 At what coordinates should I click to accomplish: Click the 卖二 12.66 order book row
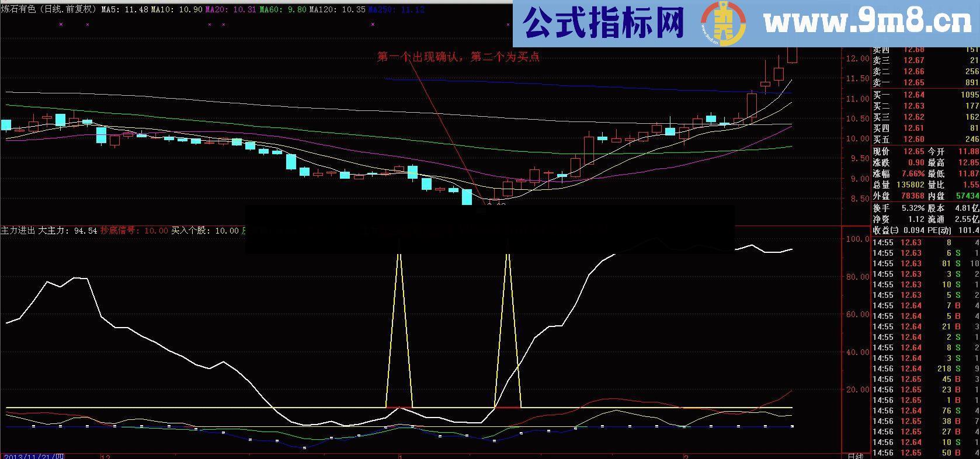click(926, 71)
